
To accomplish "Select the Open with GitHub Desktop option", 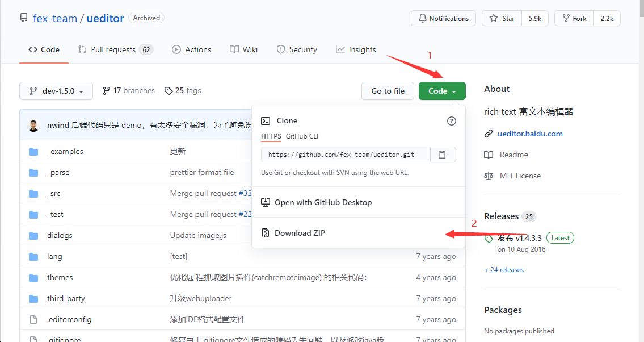I will (323, 202).
